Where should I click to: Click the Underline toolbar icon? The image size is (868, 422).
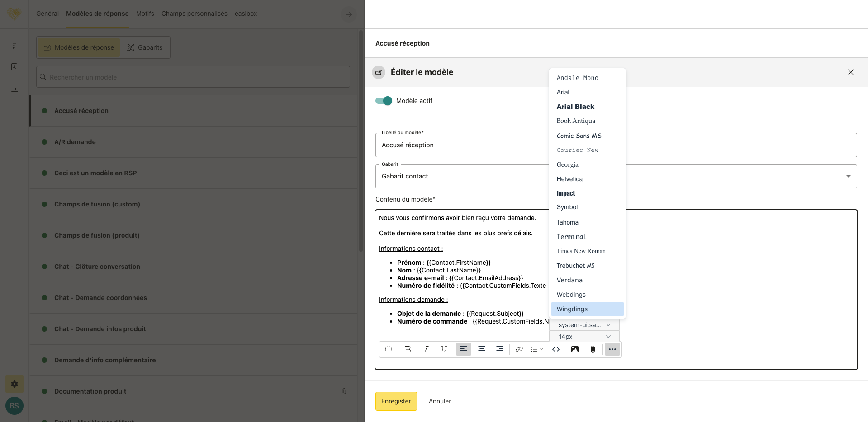pyautogui.click(x=444, y=349)
